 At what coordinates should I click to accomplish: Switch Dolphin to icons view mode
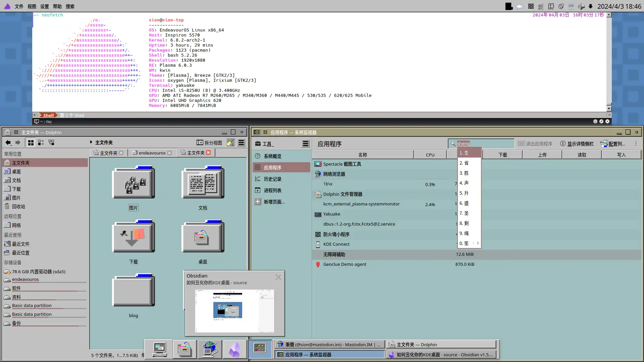pyautogui.click(x=31, y=142)
